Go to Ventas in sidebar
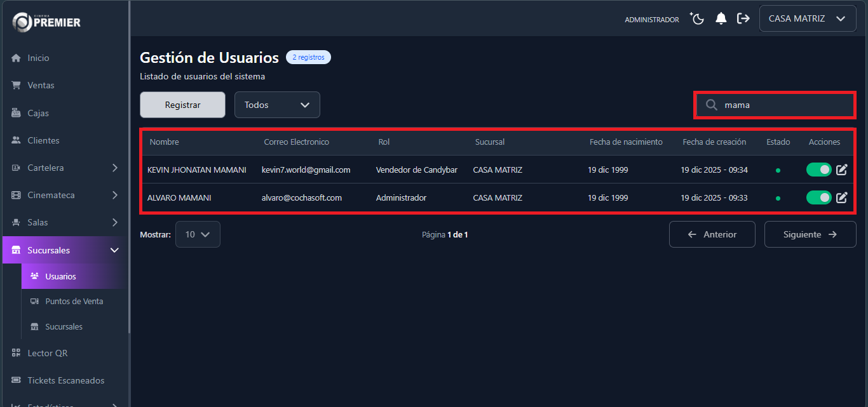 coord(41,85)
